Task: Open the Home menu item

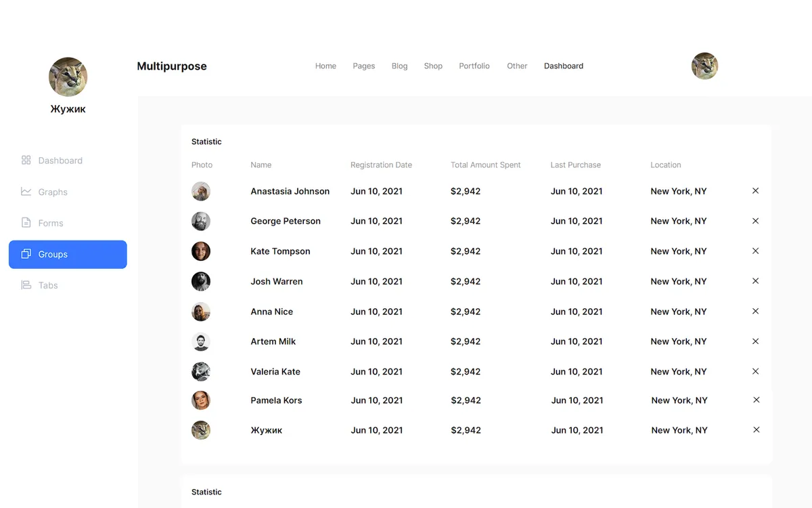Action: click(x=325, y=66)
